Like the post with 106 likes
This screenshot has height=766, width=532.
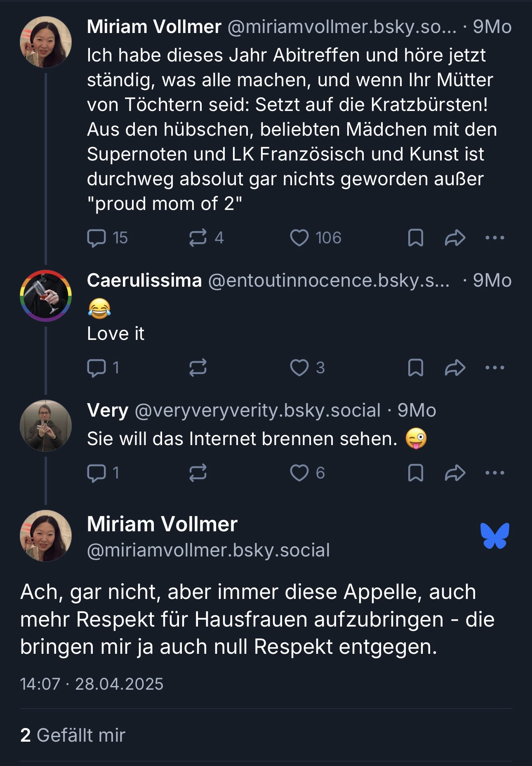(x=299, y=238)
